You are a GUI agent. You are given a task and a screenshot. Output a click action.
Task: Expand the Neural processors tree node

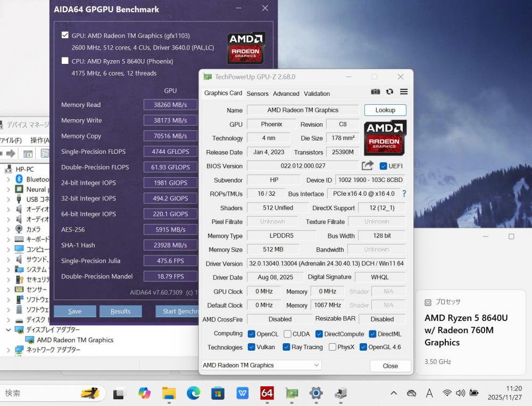9,189
